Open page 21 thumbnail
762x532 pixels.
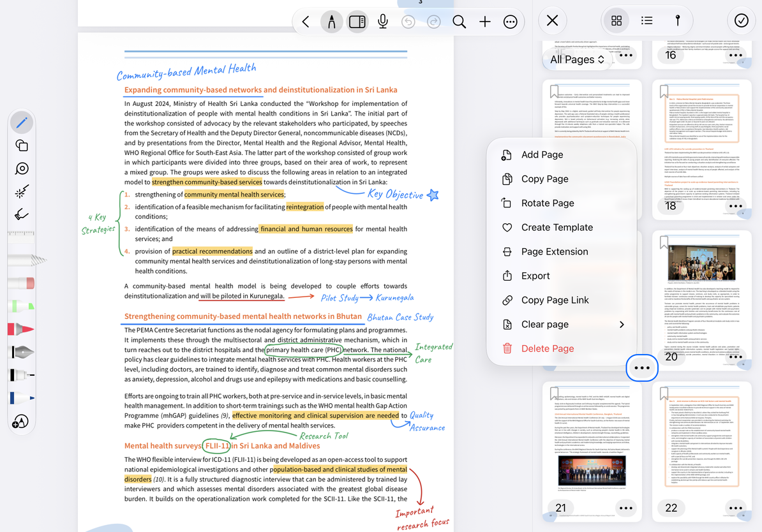click(592, 452)
